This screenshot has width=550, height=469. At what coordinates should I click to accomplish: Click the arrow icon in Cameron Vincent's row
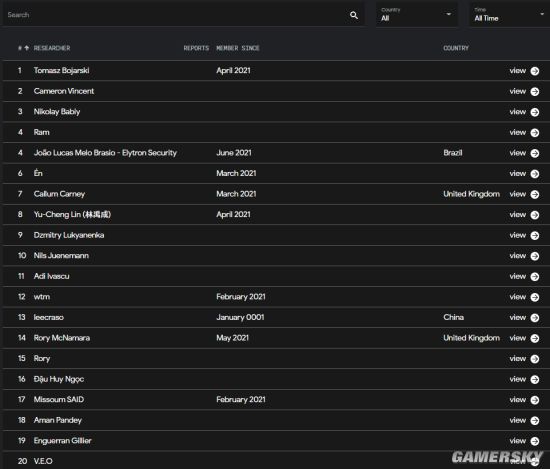click(x=535, y=92)
